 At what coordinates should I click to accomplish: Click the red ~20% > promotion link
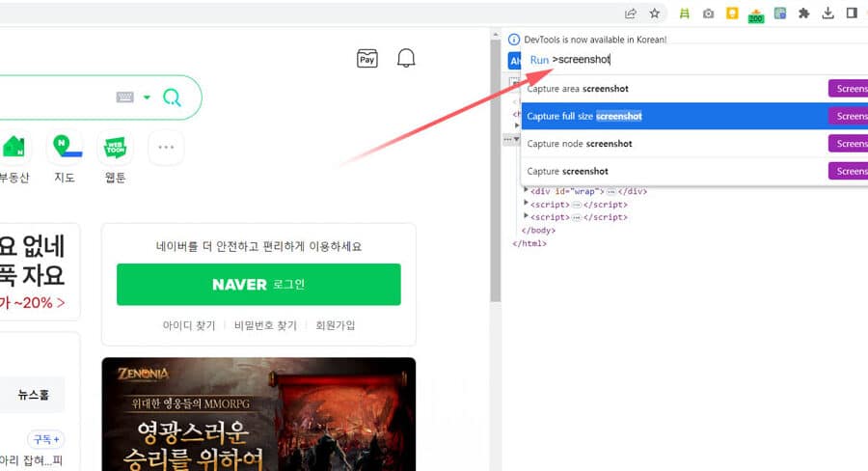(x=32, y=302)
